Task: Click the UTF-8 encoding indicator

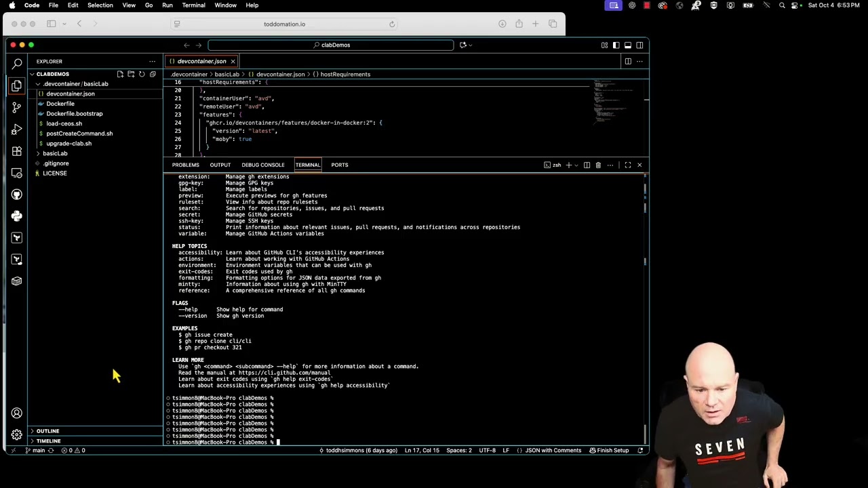Action: click(x=488, y=450)
